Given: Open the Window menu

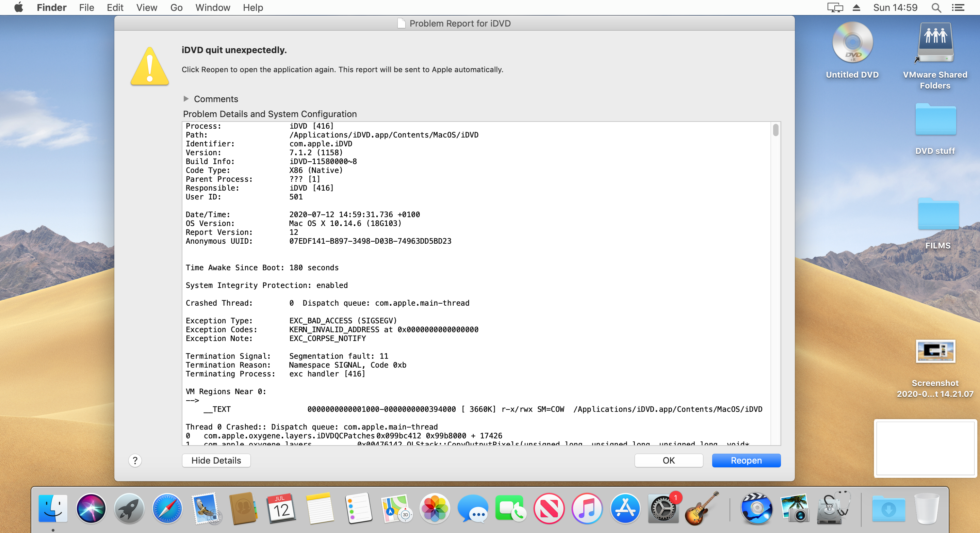Looking at the screenshot, I should pyautogui.click(x=212, y=7).
